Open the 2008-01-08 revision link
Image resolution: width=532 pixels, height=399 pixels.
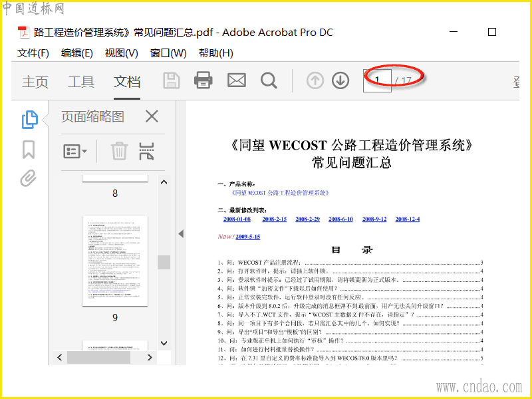237,219
